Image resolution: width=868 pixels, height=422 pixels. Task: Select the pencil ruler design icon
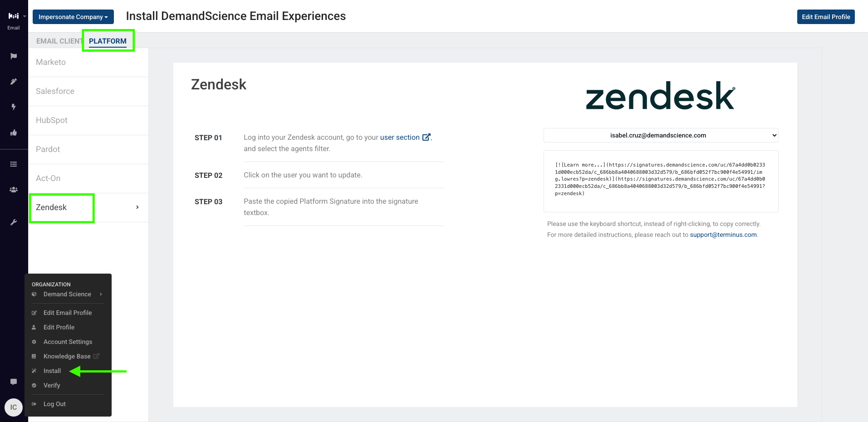pos(14,82)
